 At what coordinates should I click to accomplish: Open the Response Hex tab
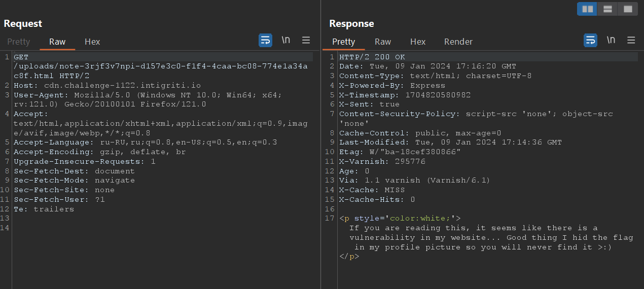click(x=418, y=42)
